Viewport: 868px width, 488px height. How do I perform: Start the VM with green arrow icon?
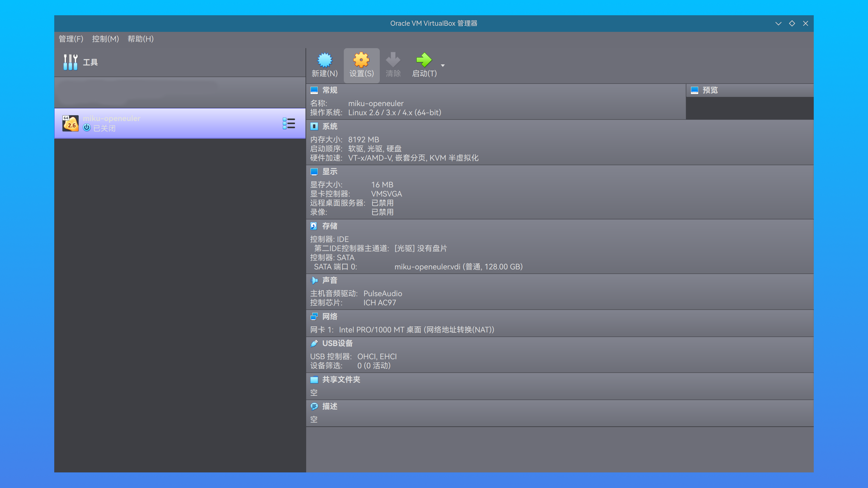[x=424, y=60]
